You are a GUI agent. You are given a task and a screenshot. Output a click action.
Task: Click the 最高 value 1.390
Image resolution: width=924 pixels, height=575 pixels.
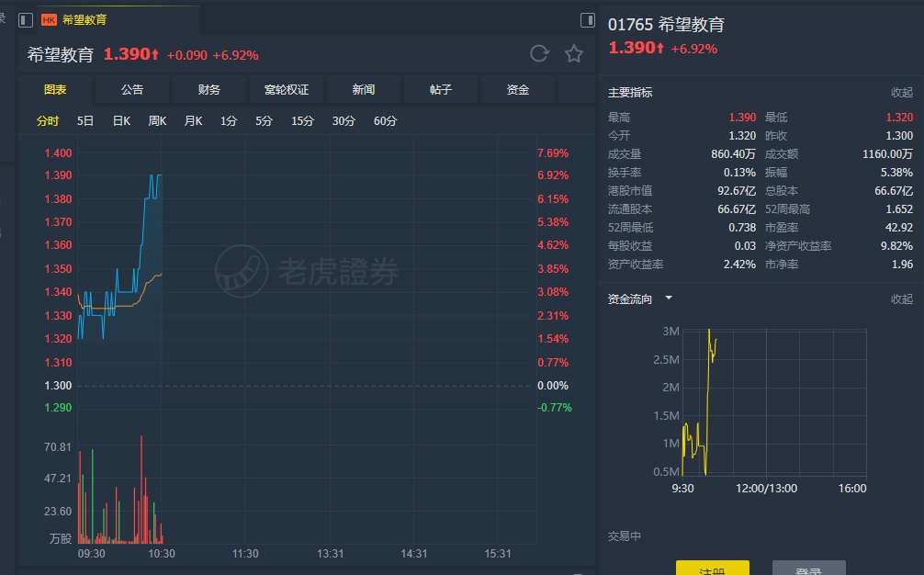pyautogui.click(x=742, y=118)
